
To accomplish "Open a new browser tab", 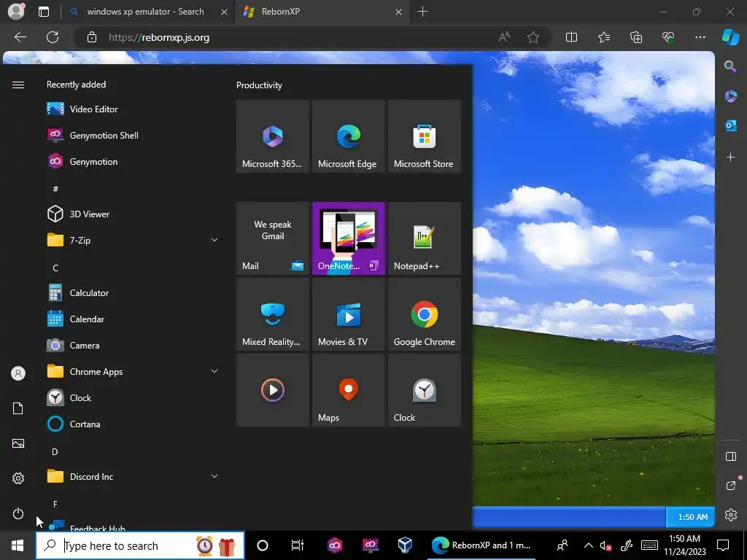I will coord(422,12).
